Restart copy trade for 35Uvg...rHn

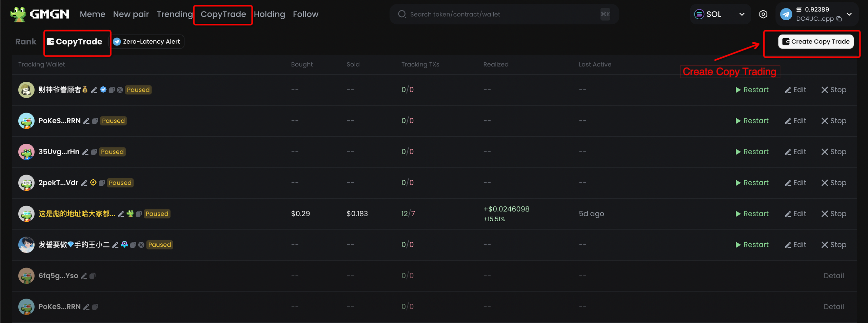tap(752, 152)
